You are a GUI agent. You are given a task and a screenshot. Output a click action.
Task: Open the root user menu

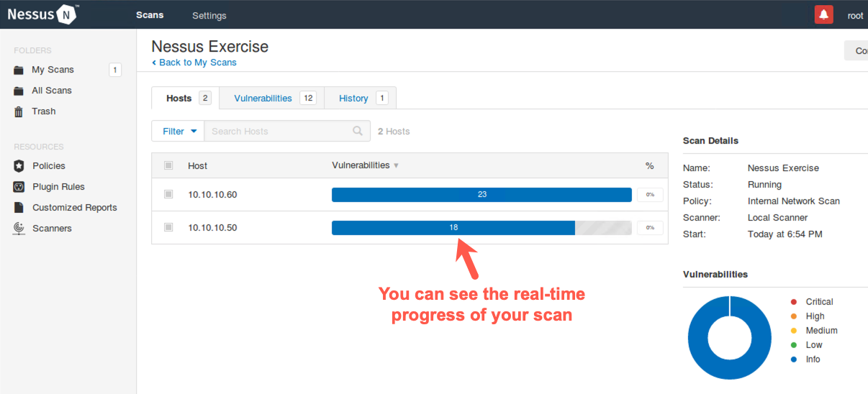click(855, 16)
